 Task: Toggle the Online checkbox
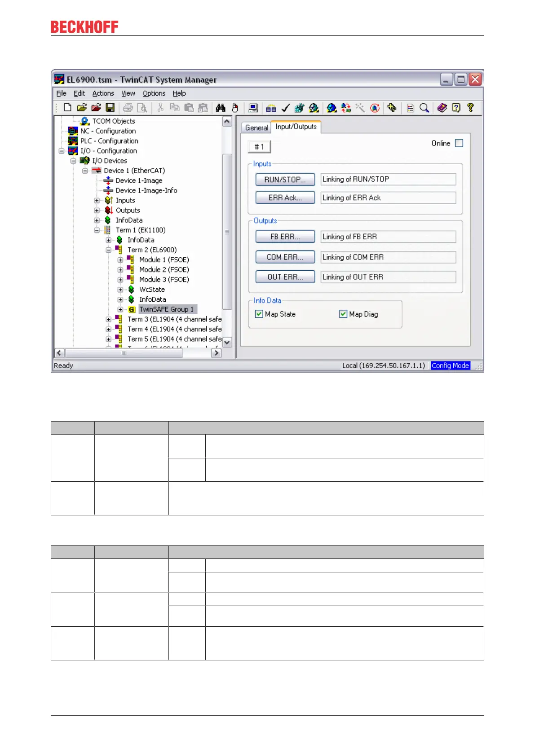point(459,143)
